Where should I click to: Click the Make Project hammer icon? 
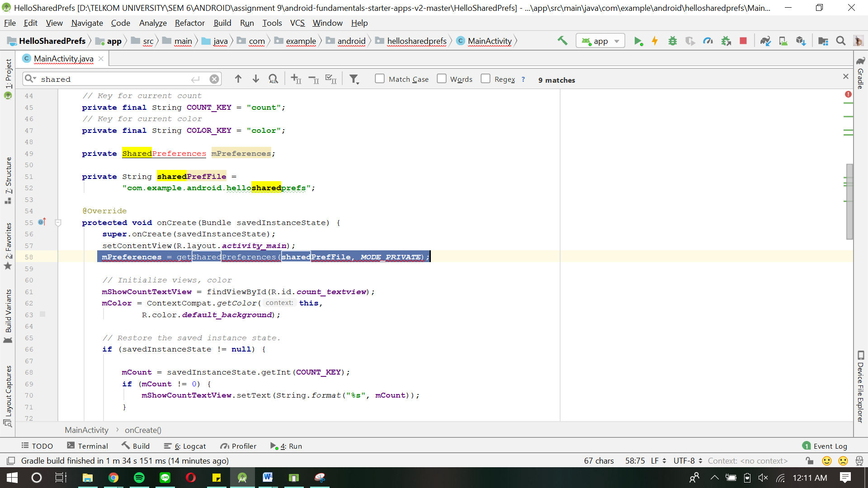pos(562,41)
